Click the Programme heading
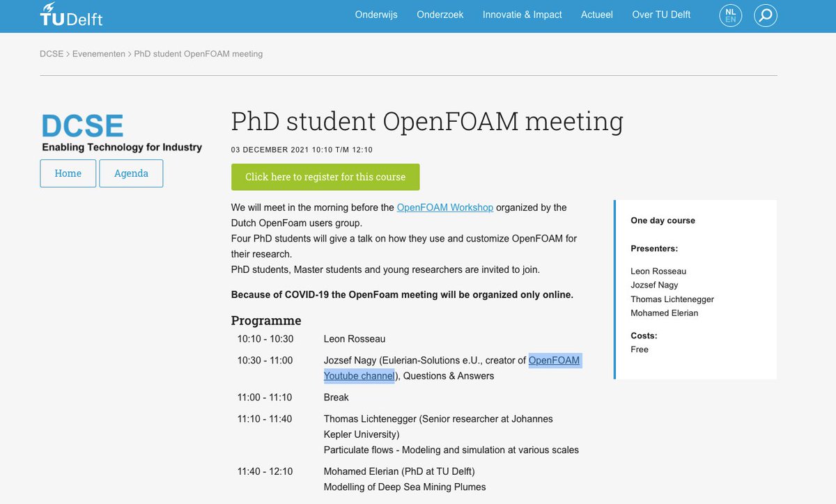 pos(266,321)
